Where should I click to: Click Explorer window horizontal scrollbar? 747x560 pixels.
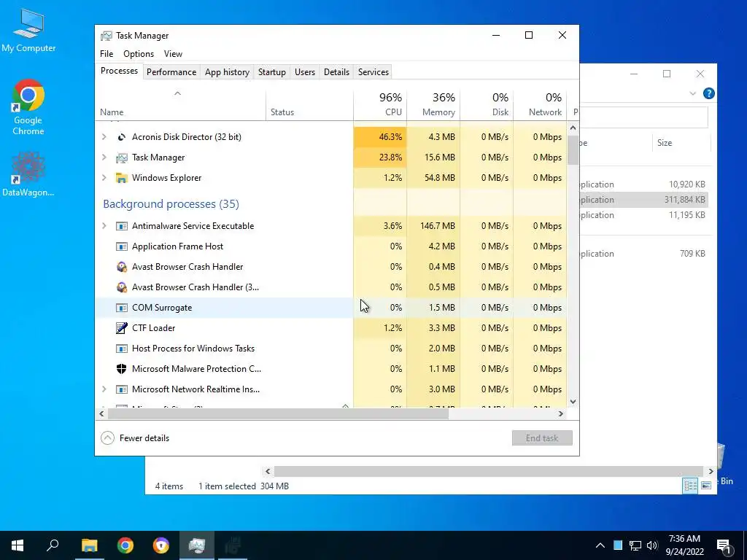coord(489,471)
